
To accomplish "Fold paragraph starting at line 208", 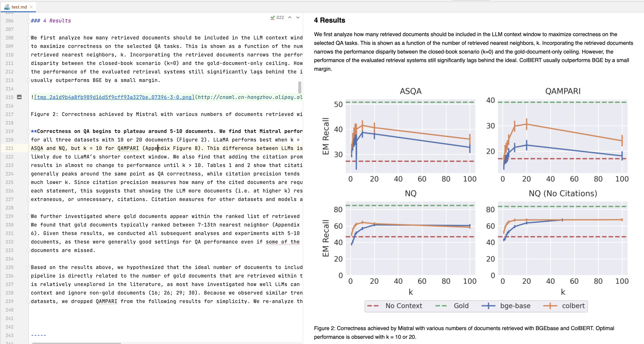I will point(29,38).
